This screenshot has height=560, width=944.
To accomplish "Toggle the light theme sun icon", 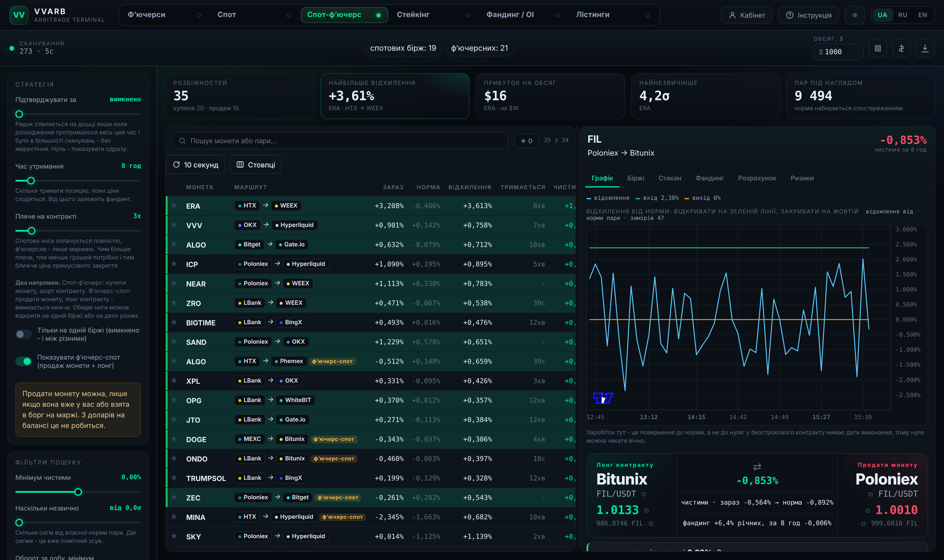I will pos(855,15).
